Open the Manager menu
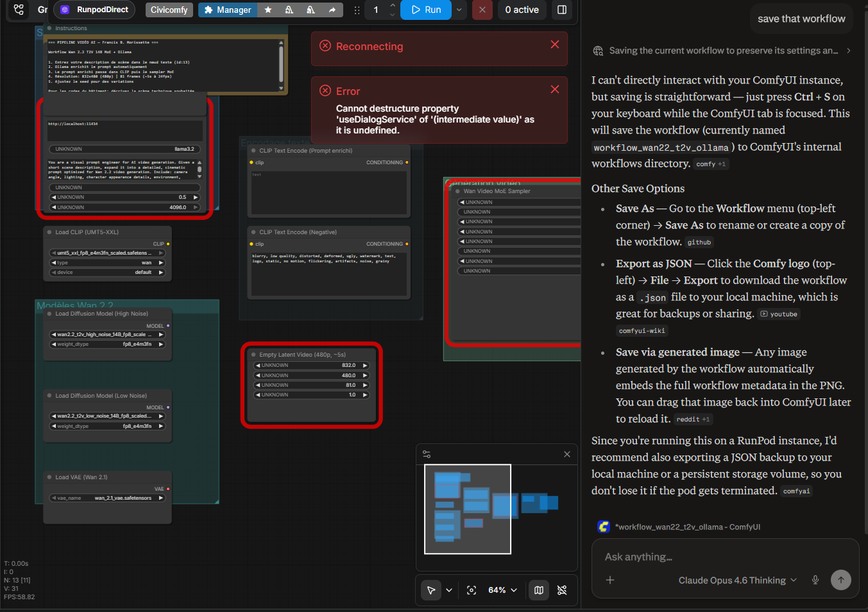Image resolution: width=868 pixels, height=612 pixels. click(x=228, y=10)
